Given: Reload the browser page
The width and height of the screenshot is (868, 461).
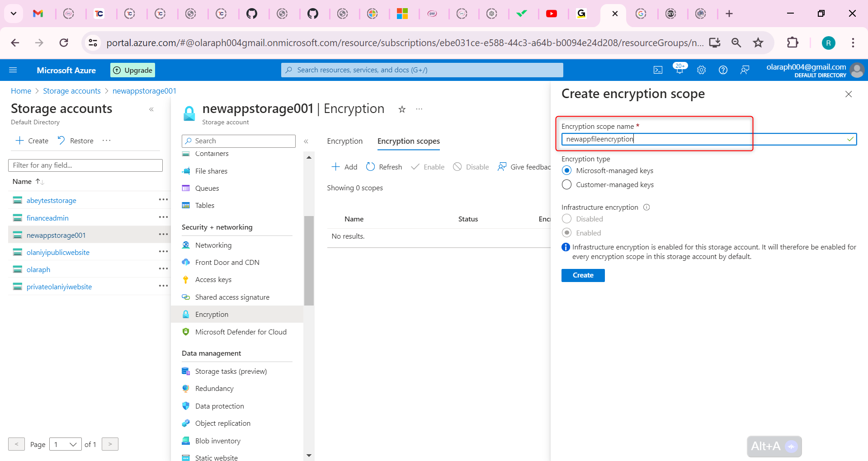Looking at the screenshot, I should point(64,42).
